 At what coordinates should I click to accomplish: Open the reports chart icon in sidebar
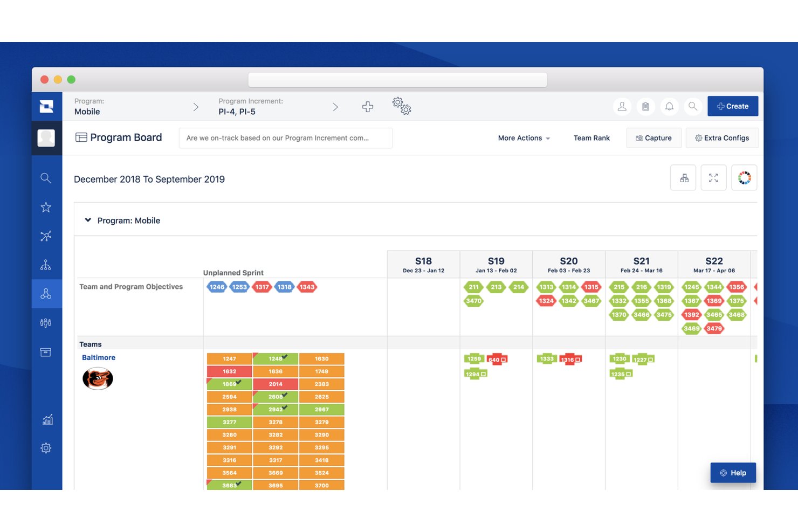(47, 419)
